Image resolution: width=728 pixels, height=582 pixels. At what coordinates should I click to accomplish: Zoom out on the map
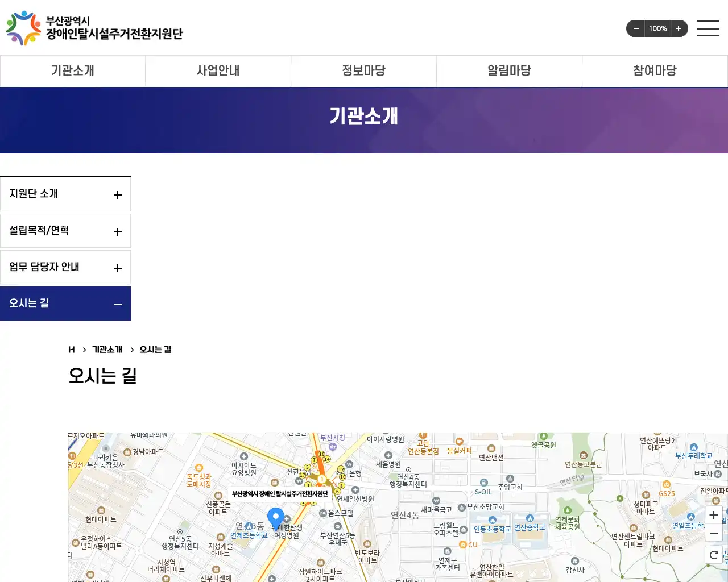click(x=714, y=533)
